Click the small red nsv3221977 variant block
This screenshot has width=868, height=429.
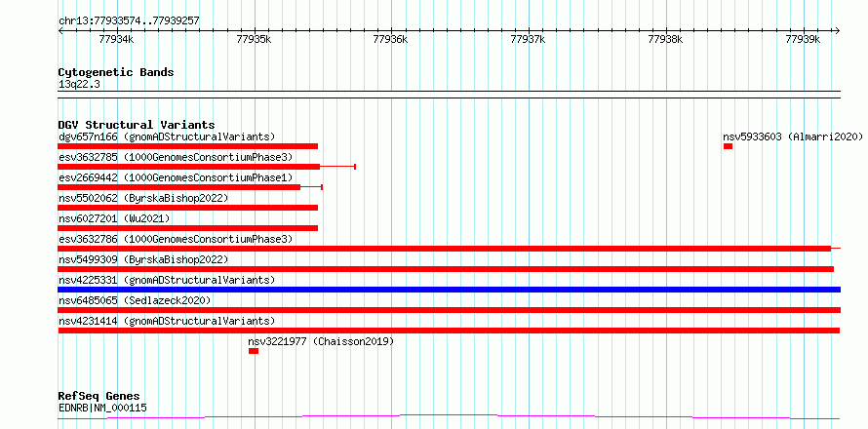point(254,351)
